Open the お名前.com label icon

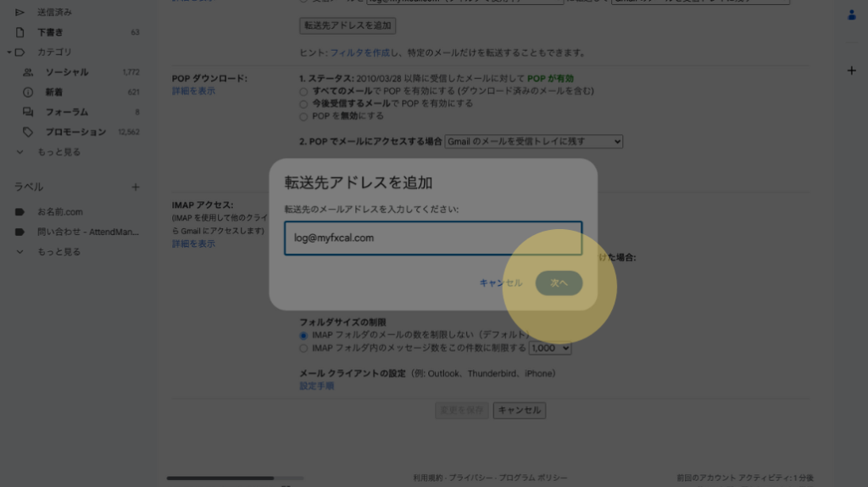19,212
